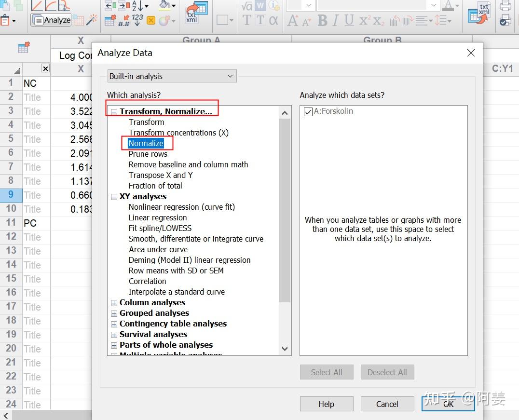Viewport: 519px width, 420px height.
Task: Click the Cancel button
Action: click(x=387, y=404)
